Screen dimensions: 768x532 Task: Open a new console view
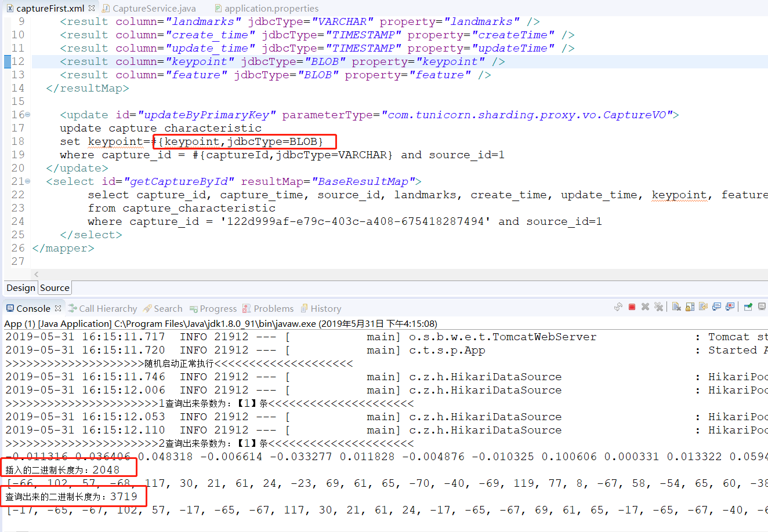pyautogui.click(x=766, y=308)
